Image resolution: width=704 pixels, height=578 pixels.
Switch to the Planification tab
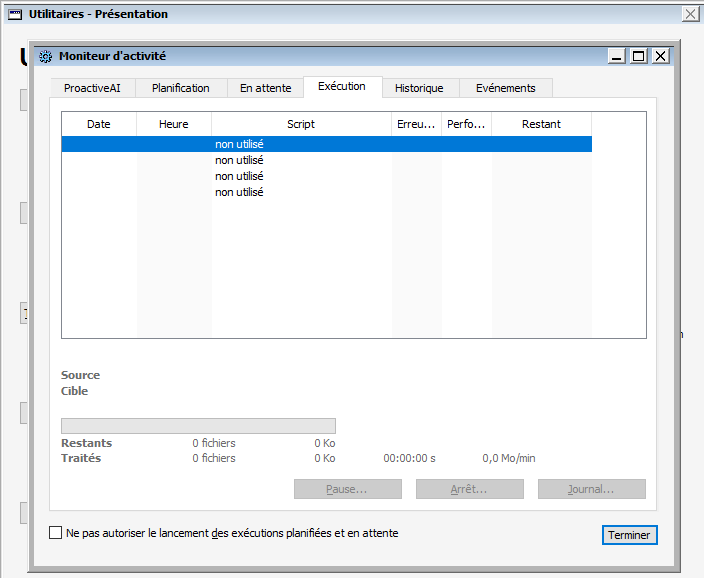[x=181, y=88]
